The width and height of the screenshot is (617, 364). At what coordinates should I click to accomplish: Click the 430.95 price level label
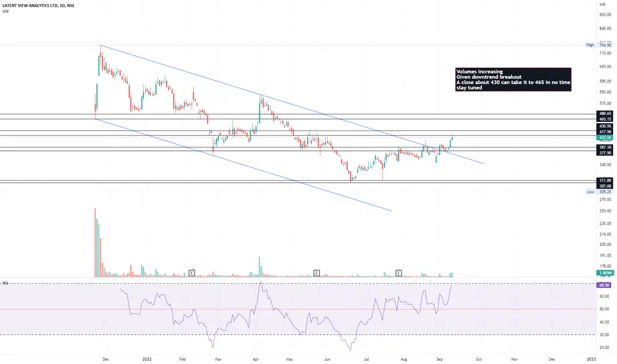(605, 126)
